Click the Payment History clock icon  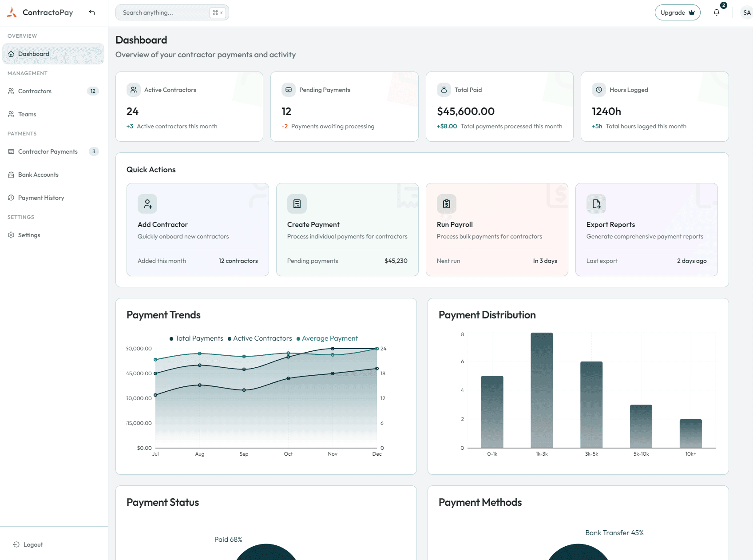tap(11, 198)
